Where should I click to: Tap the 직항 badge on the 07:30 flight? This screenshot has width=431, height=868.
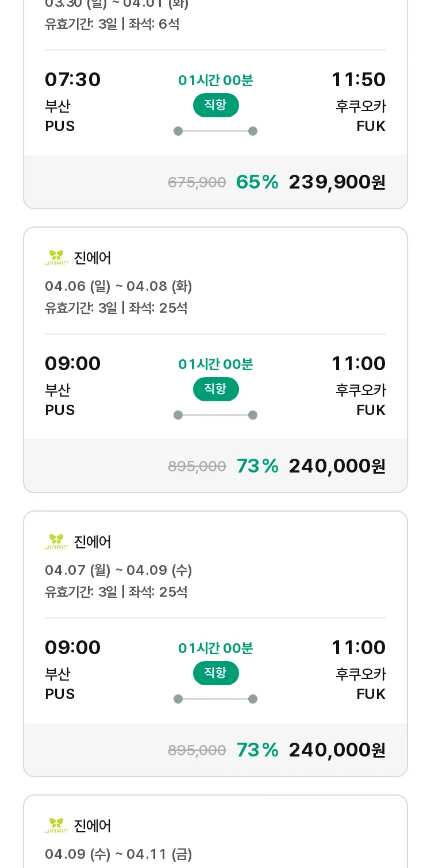215,105
